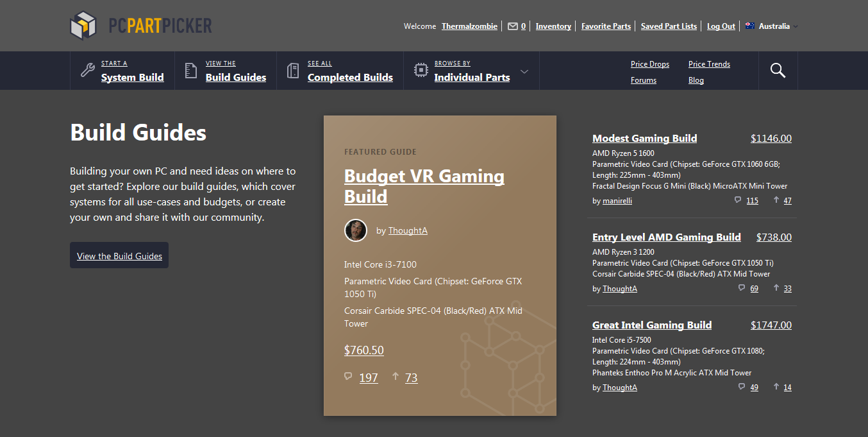This screenshot has width=868, height=437.
Task: Open the search magnifier icon
Action: [778, 71]
